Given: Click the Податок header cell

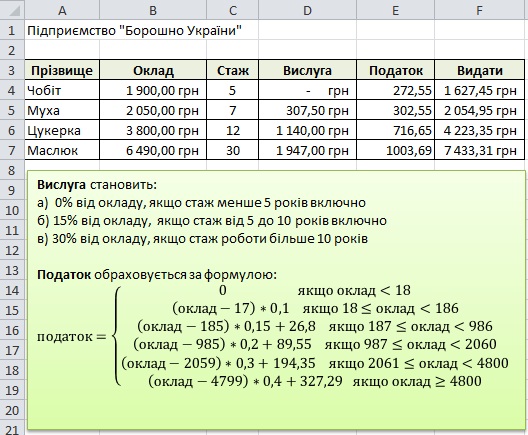Looking at the screenshot, I should coord(395,70).
